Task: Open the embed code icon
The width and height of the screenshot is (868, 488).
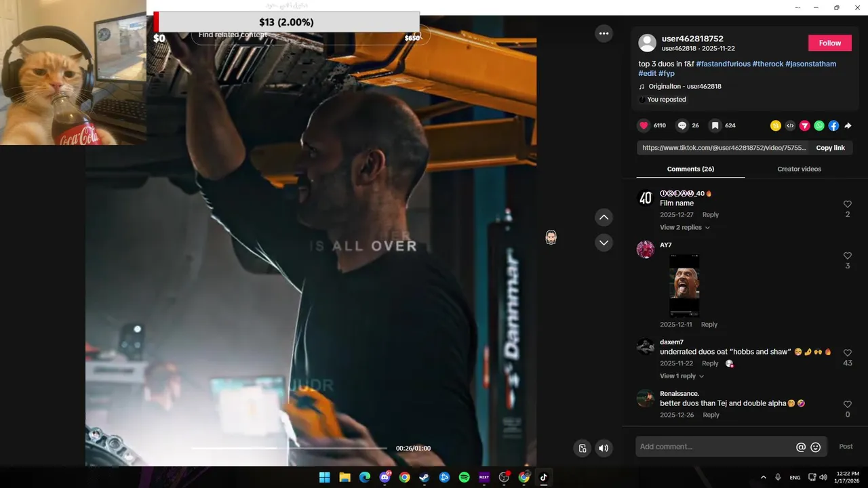Action: tap(790, 125)
